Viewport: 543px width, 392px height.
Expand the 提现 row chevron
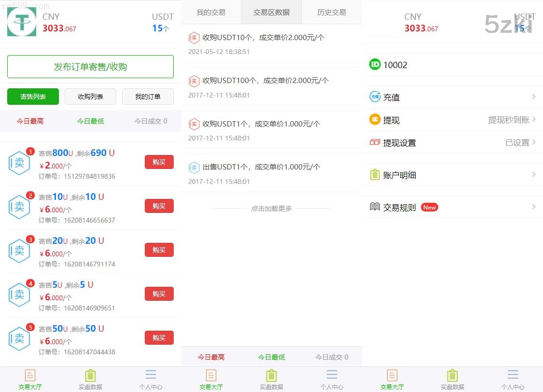(x=534, y=120)
